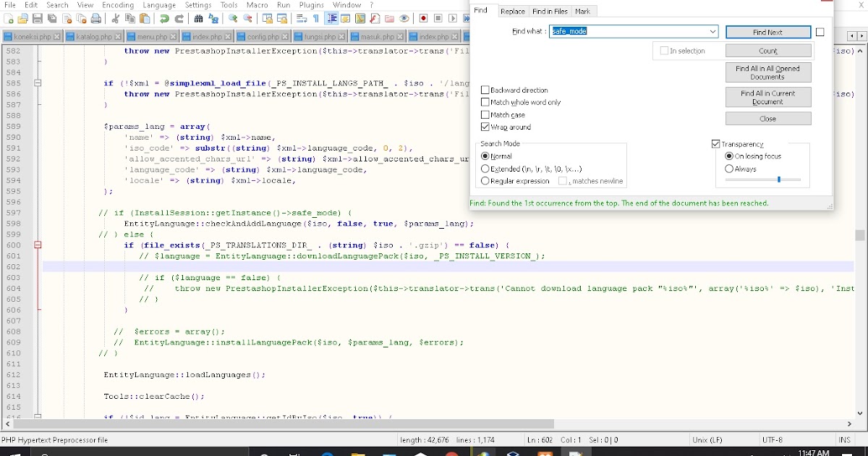868x456 pixels.
Task: Open Folder as Workspace toolbar icon
Action: (x=389, y=18)
